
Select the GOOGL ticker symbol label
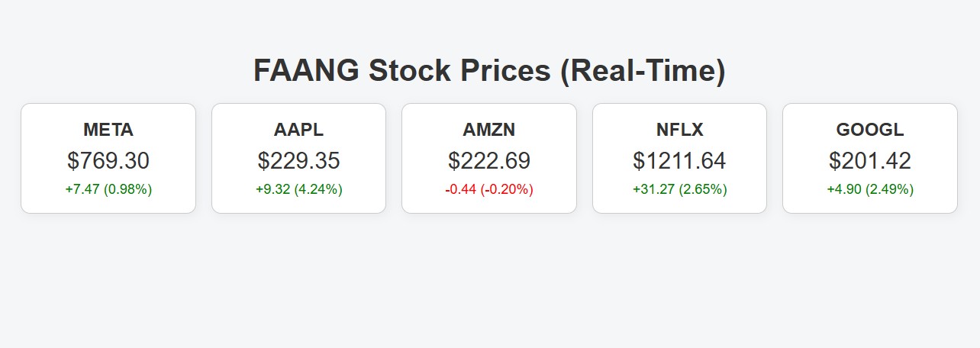click(870, 130)
